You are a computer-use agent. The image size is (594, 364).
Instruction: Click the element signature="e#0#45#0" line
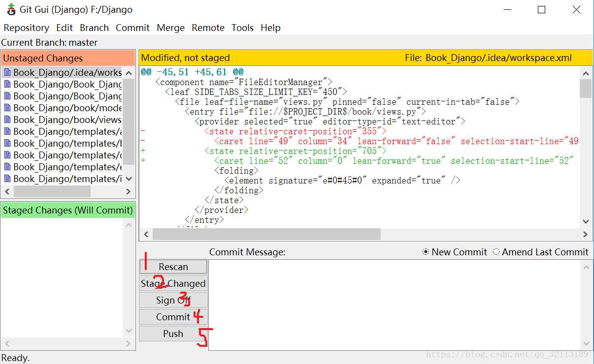pos(342,181)
